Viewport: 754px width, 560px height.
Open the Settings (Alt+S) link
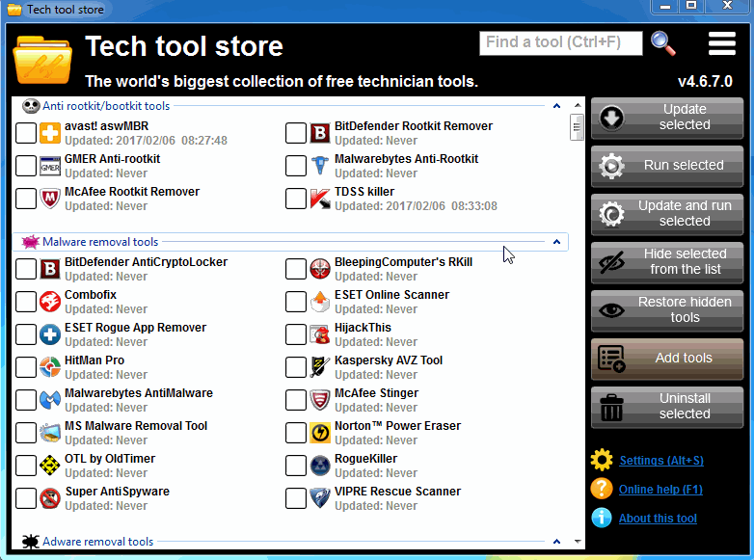point(660,461)
